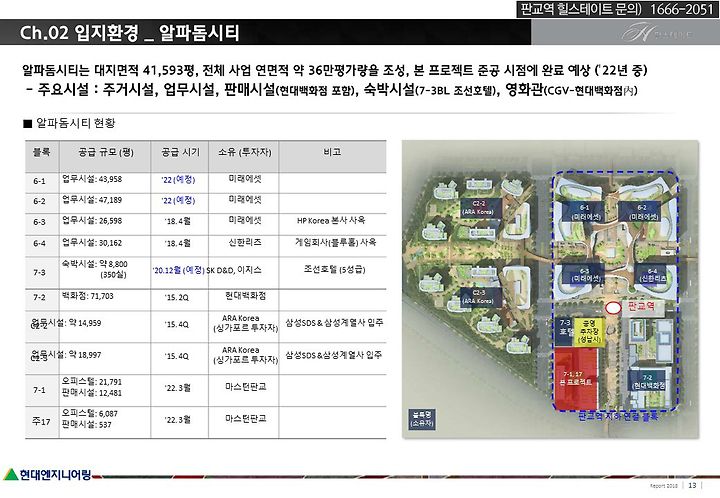The width and height of the screenshot is (720, 498).
Task: Click the Hyundai Engineering logo
Action: click(x=47, y=474)
